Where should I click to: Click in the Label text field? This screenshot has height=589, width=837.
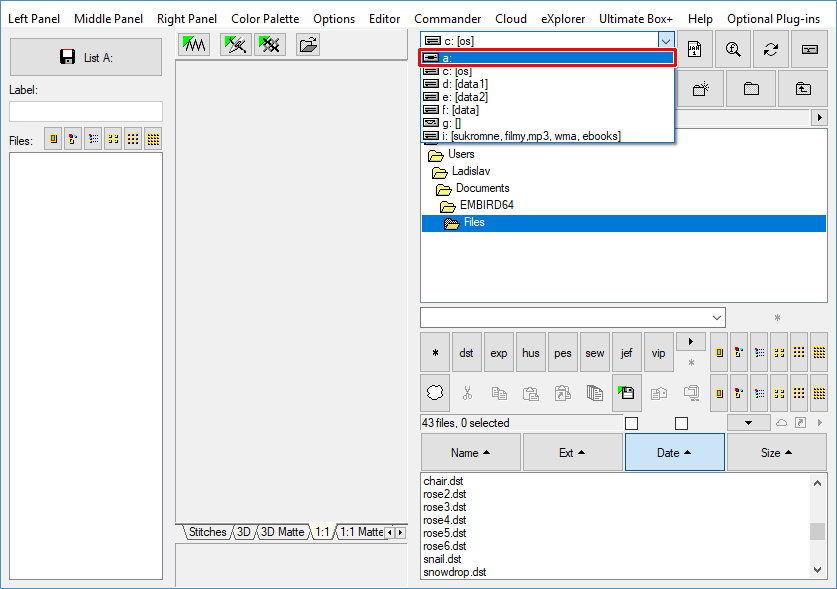(86, 112)
